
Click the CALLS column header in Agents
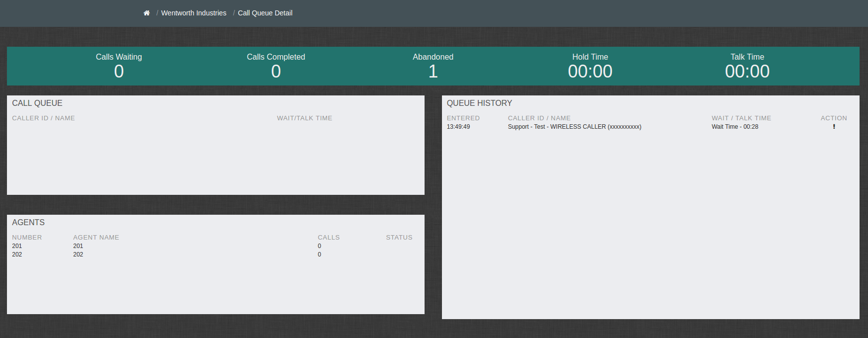pos(329,238)
